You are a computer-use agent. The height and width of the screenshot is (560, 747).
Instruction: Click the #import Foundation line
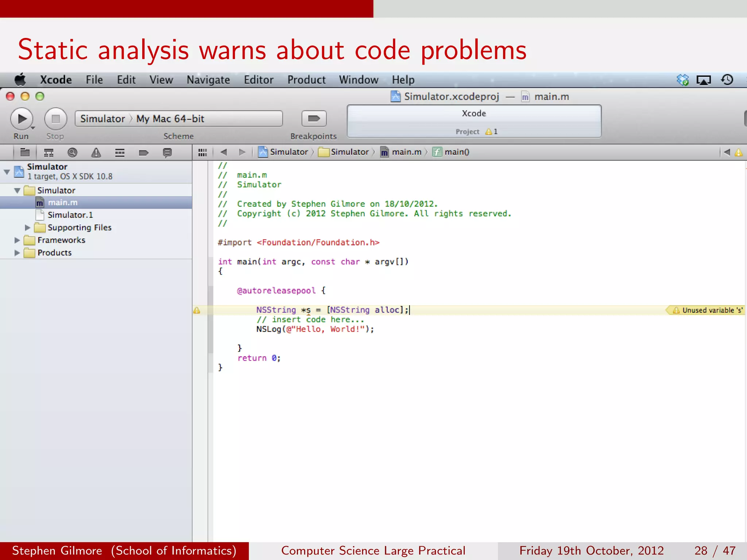[299, 242]
